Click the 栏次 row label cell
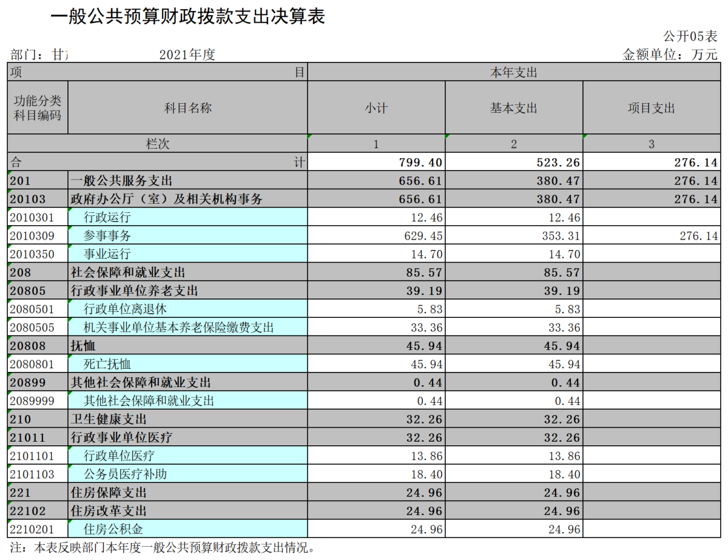 coord(158,144)
